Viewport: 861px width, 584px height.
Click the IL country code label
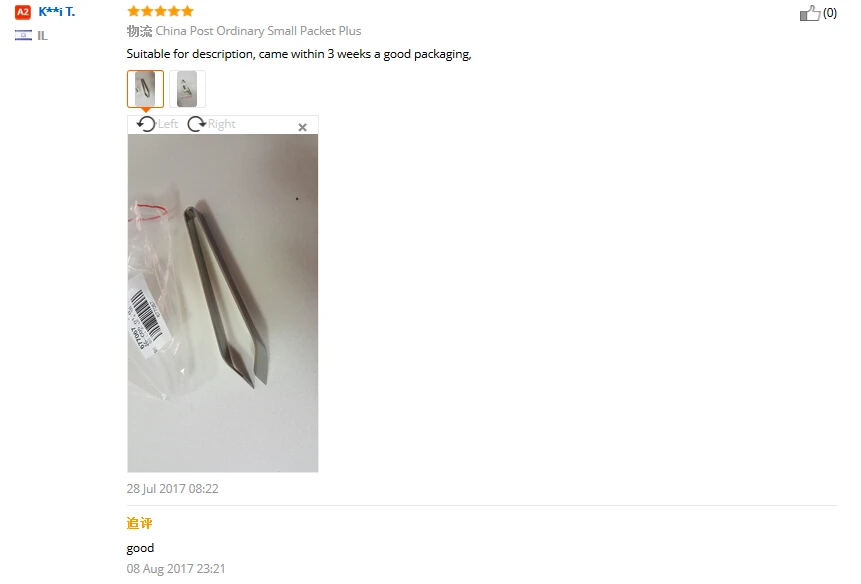pyautogui.click(x=42, y=36)
